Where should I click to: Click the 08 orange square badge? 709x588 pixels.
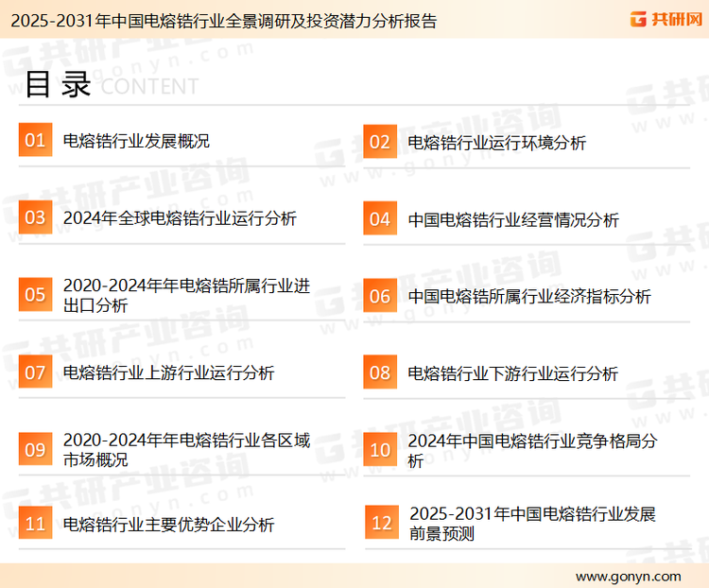coord(380,372)
